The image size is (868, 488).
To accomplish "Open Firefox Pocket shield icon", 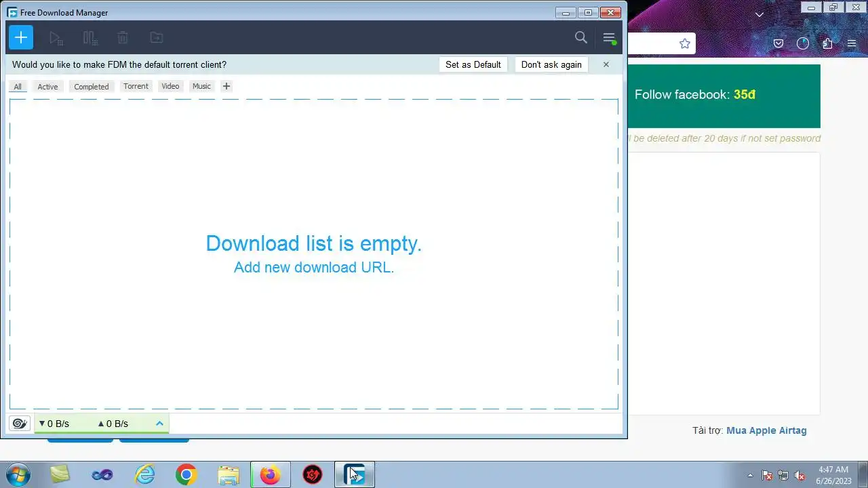I will coord(778,43).
